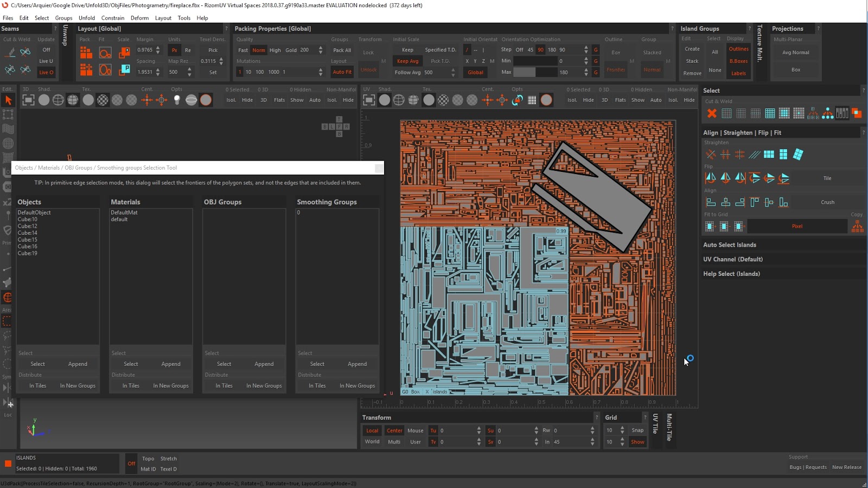Click the first Flip icon
The height and width of the screenshot is (488, 868).
(x=711, y=178)
